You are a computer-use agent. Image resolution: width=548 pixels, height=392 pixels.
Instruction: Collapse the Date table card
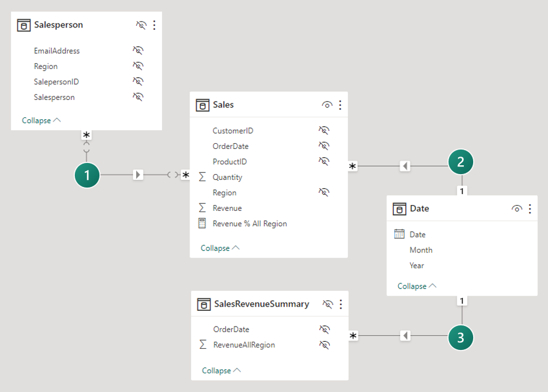click(417, 286)
